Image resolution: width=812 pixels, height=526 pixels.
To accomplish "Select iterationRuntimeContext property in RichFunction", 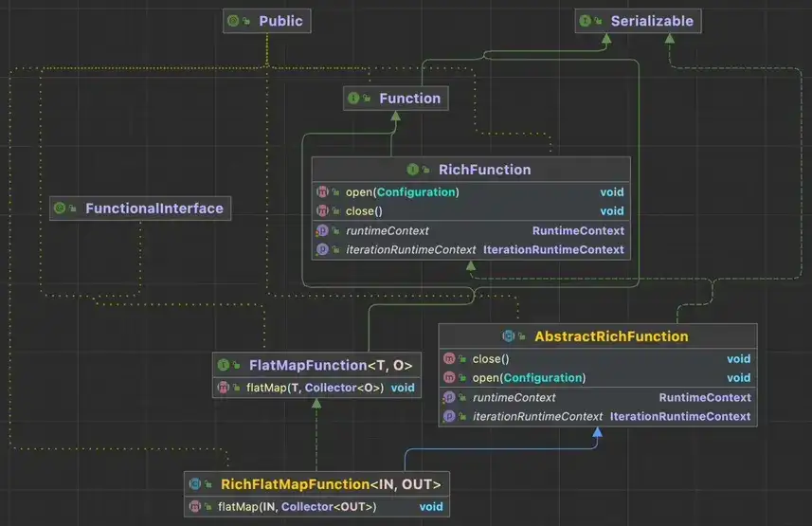I will tap(410, 250).
